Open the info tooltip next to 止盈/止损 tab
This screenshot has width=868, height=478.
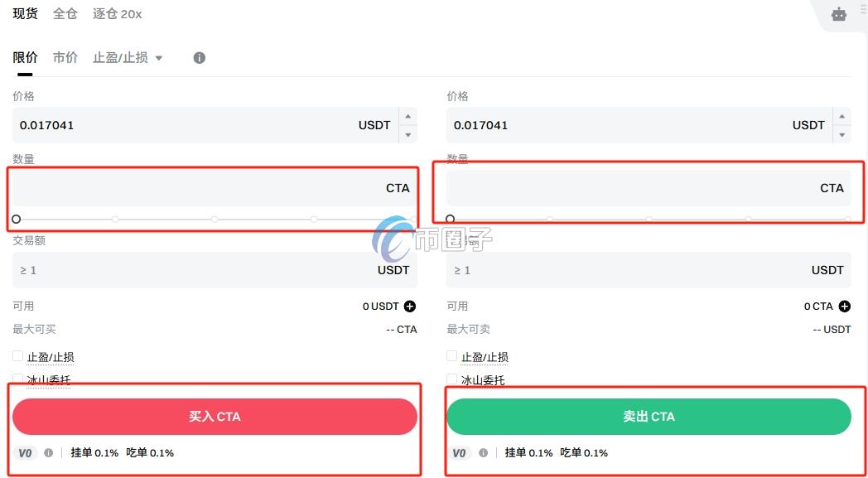pos(199,57)
